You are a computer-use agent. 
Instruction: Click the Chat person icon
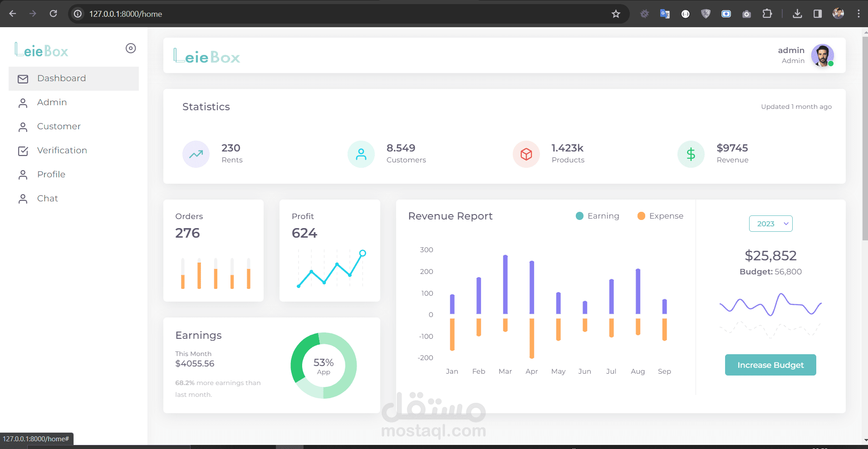coord(23,199)
